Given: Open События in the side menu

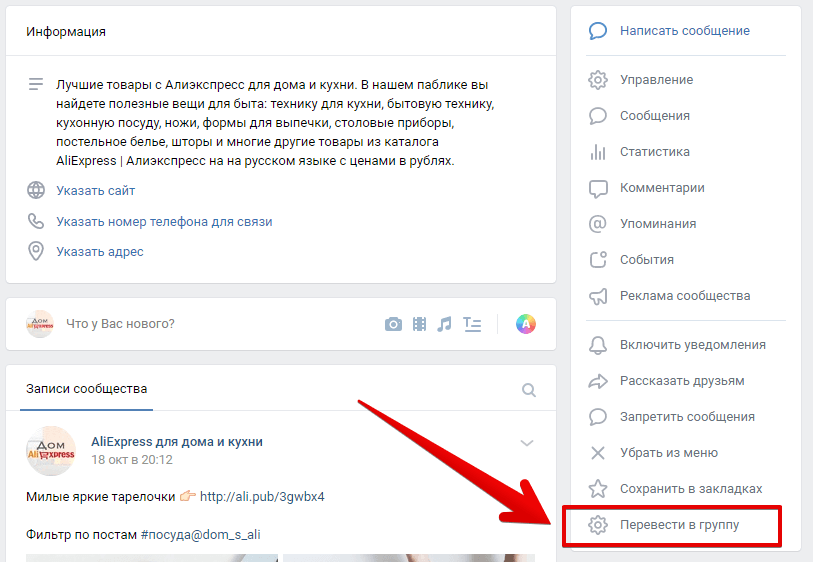Looking at the screenshot, I should 647,260.
